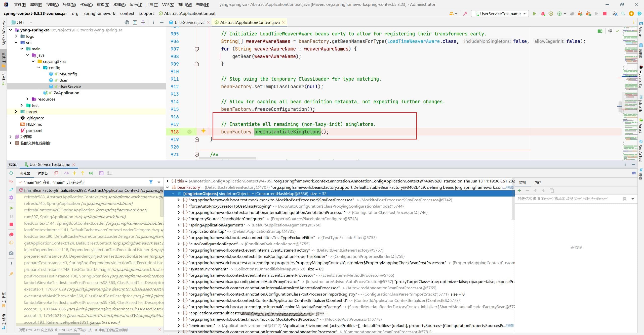The width and height of the screenshot is (644, 335).
Task: Stop the running process in top toolbar
Action: coord(605,14)
